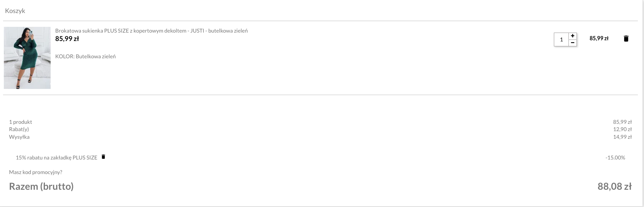Click the 'Razem (brutto)' total label
The height and width of the screenshot is (207, 644).
[41, 186]
